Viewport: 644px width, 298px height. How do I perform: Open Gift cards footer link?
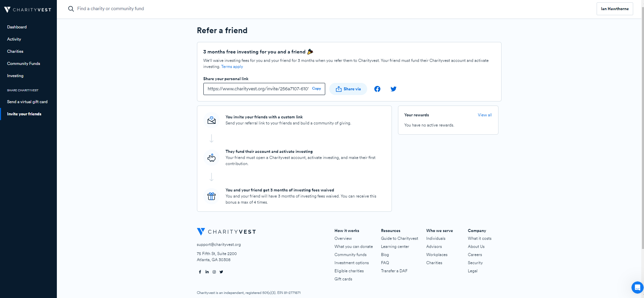pos(343,279)
